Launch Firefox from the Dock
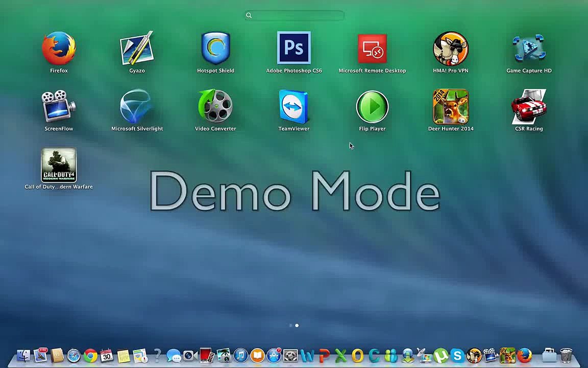Screen dimensions: 588x368 pos(525,356)
